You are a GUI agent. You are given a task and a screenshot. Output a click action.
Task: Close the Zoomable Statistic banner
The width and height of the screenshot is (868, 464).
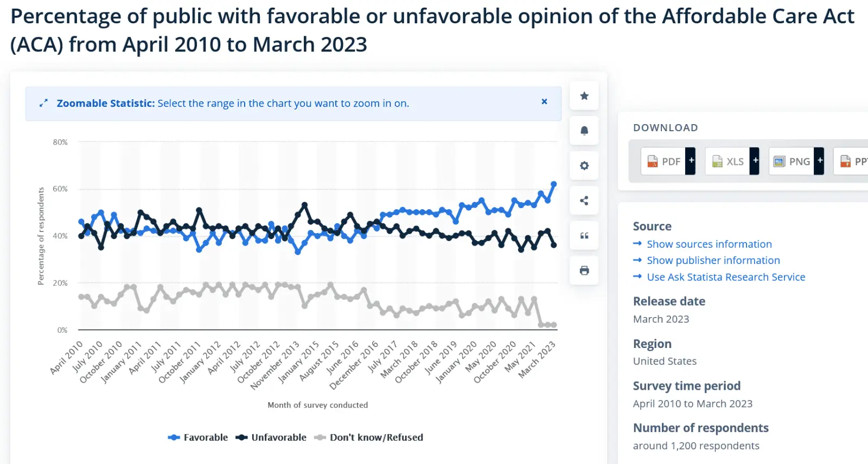point(544,101)
